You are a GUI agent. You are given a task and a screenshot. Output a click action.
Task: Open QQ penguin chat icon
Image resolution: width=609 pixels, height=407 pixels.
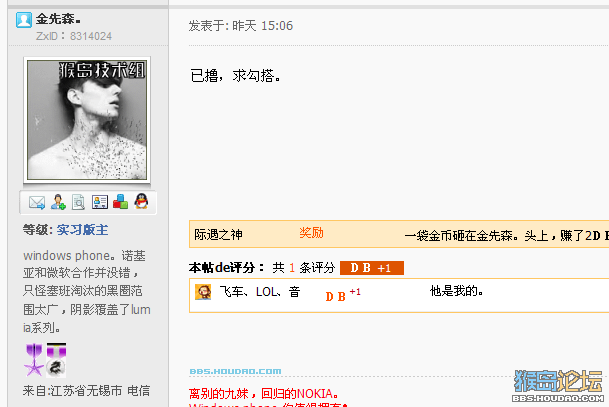click(x=141, y=201)
